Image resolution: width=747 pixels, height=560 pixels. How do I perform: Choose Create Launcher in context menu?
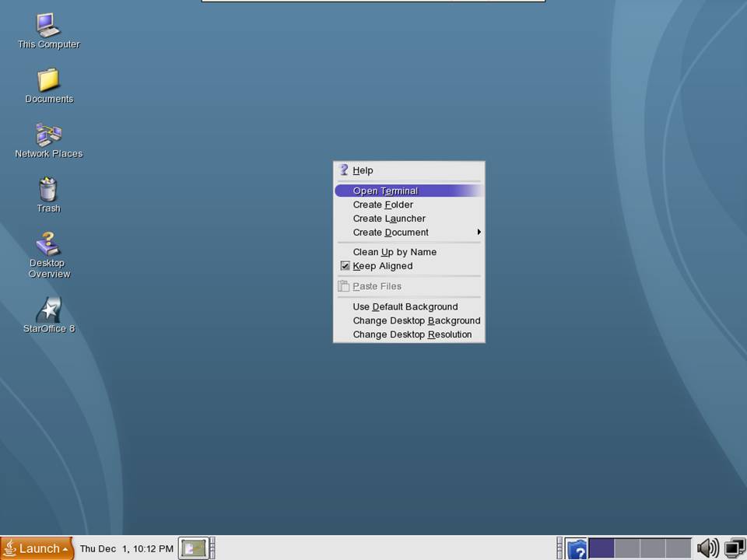[x=409, y=219]
